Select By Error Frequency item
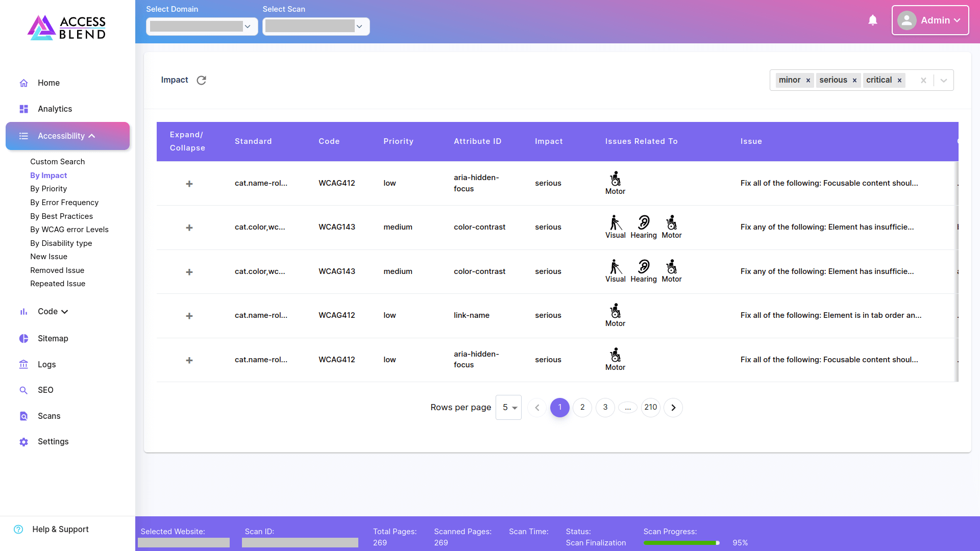 (64, 203)
